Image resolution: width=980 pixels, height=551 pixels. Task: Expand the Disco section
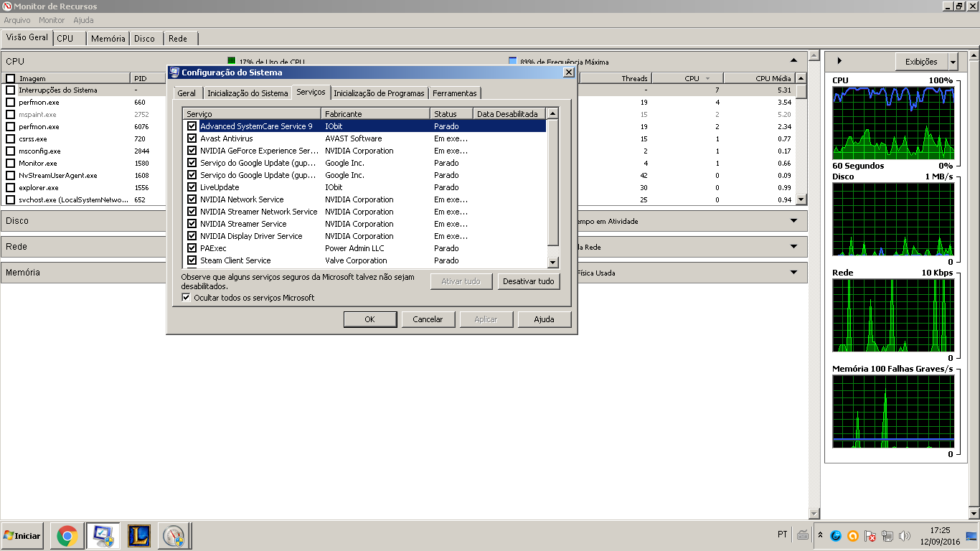793,221
